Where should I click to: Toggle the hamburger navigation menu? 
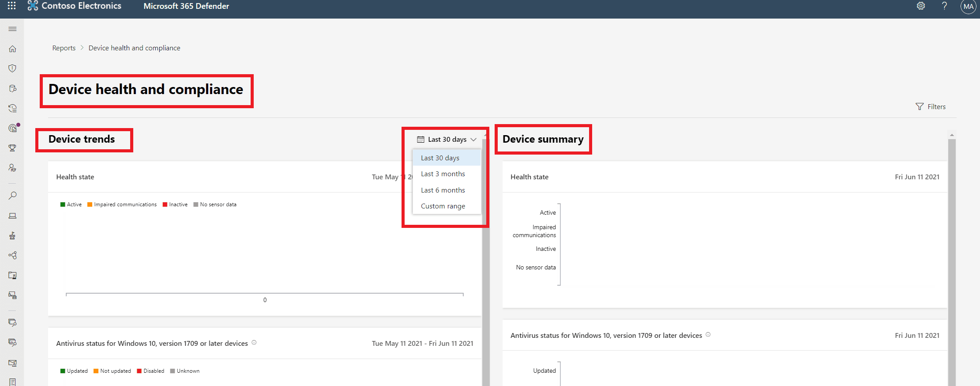12,29
